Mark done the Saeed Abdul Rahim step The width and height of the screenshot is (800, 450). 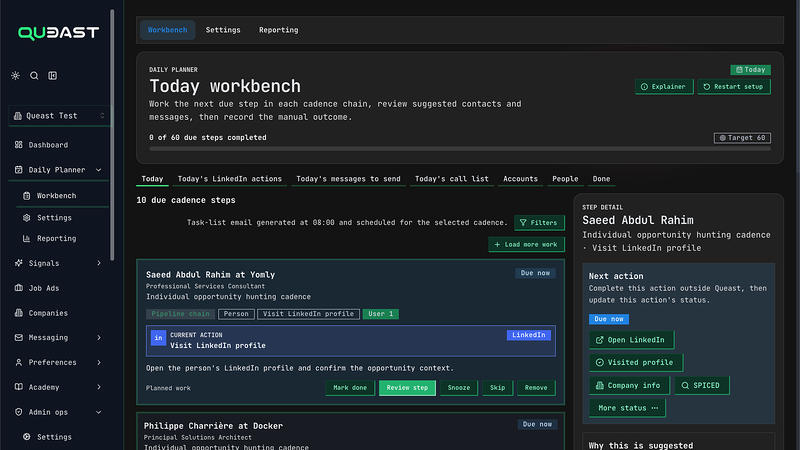[350, 388]
